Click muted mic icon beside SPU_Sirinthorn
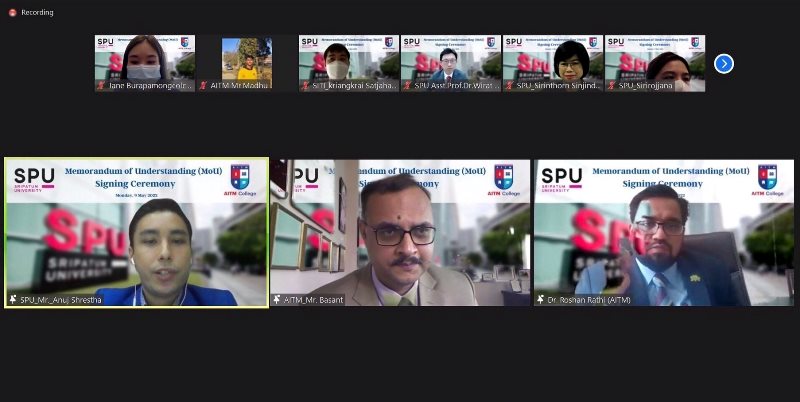The image size is (800, 402). [x=509, y=86]
